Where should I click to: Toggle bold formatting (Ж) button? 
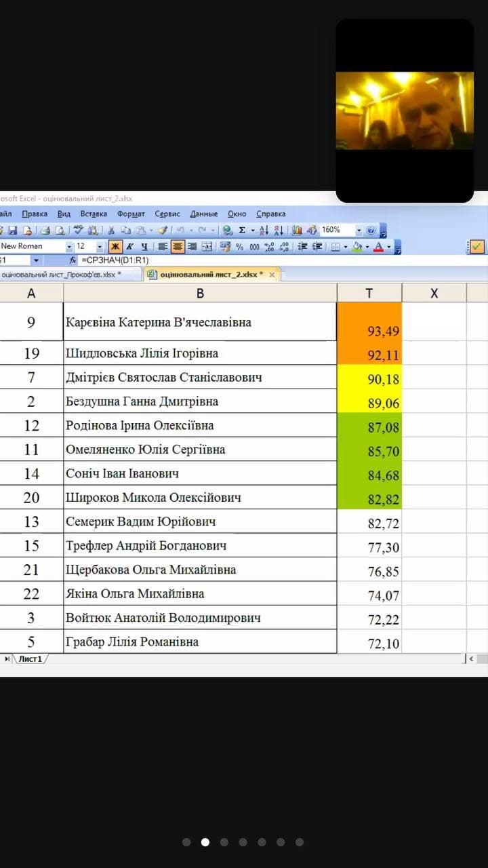115,247
